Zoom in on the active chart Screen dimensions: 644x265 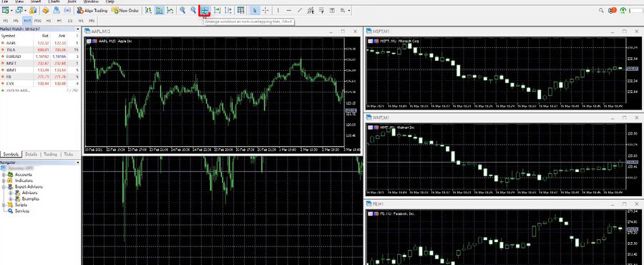[182, 10]
